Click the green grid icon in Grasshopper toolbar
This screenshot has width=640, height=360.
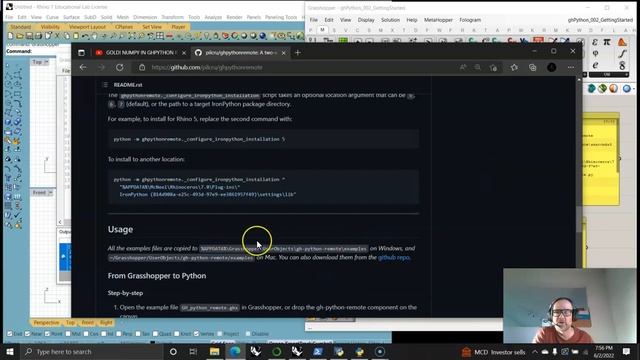(x=343, y=41)
